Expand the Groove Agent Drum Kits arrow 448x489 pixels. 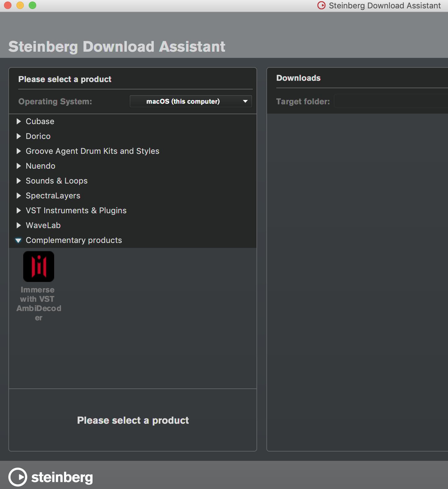tap(19, 151)
